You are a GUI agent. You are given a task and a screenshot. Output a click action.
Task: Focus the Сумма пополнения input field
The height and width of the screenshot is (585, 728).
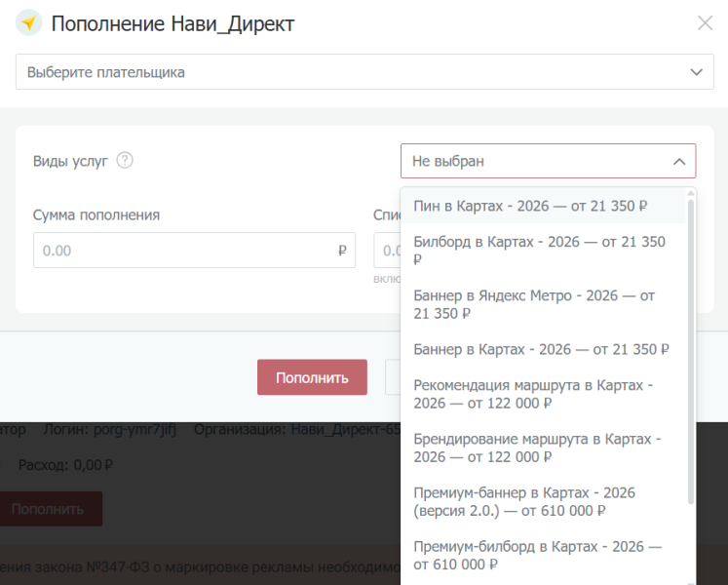tap(194, 251)
